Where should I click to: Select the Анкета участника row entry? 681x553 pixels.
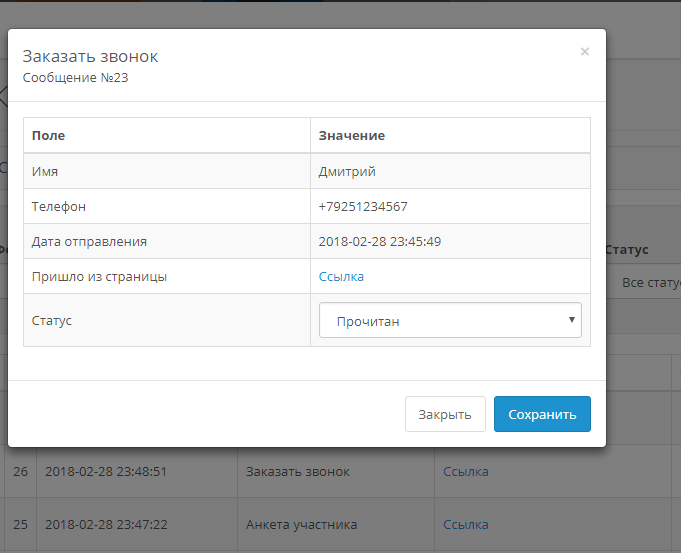coord(301,524)
